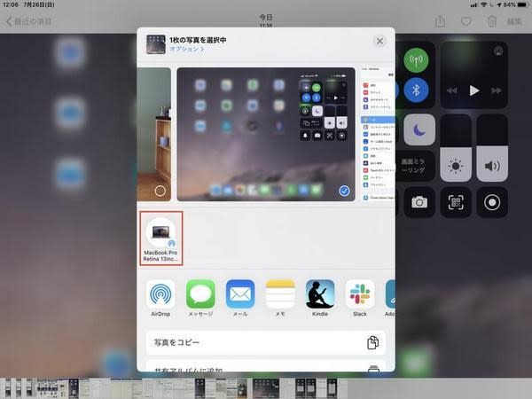Share via メール (Mail) app
The image size is (532, 399).
click(x=240, y=293)
